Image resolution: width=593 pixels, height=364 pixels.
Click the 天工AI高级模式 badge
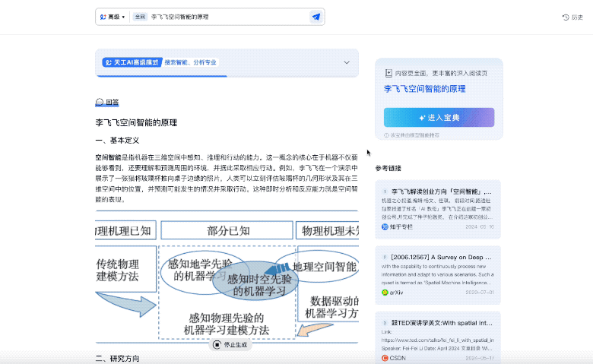click(132, 62)
